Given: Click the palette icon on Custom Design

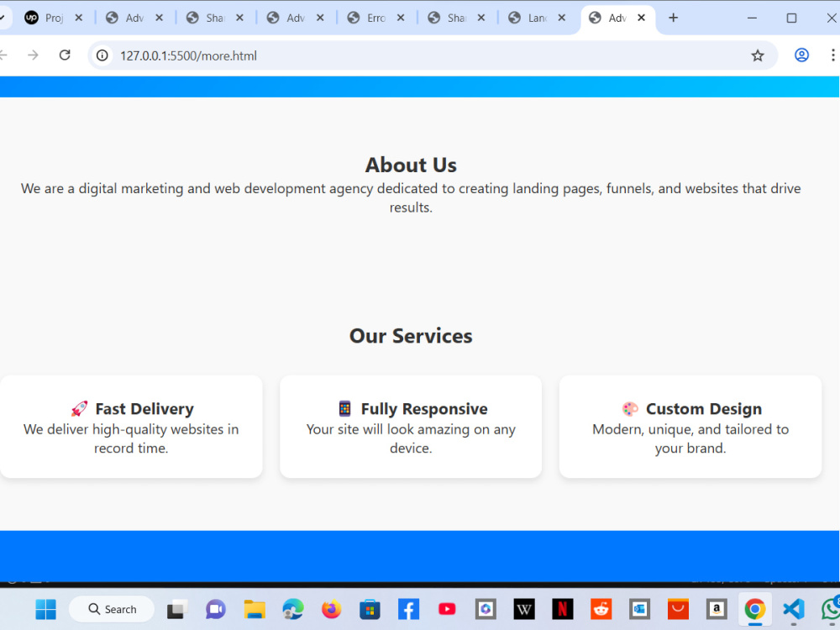Looking at the screenshot, I should [630, 409].
